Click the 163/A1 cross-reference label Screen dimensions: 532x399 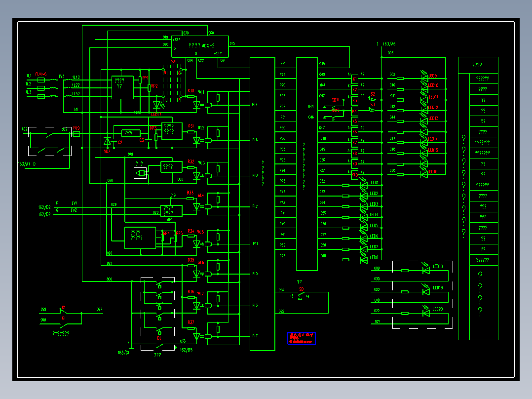coord(24,164)
